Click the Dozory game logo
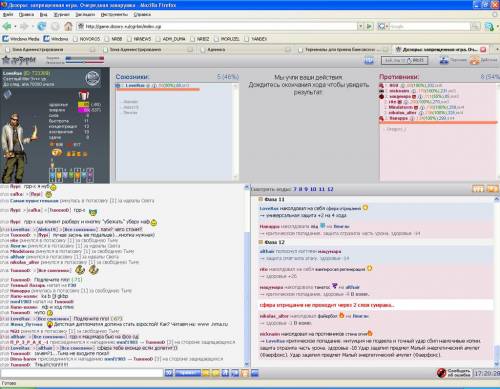This screenshot has height=389, width=500. tap(19, 60)
